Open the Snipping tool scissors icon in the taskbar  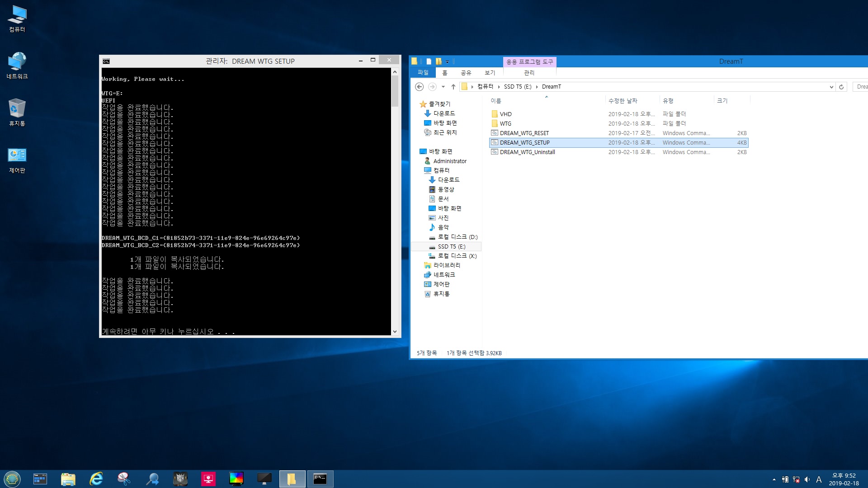124,479
